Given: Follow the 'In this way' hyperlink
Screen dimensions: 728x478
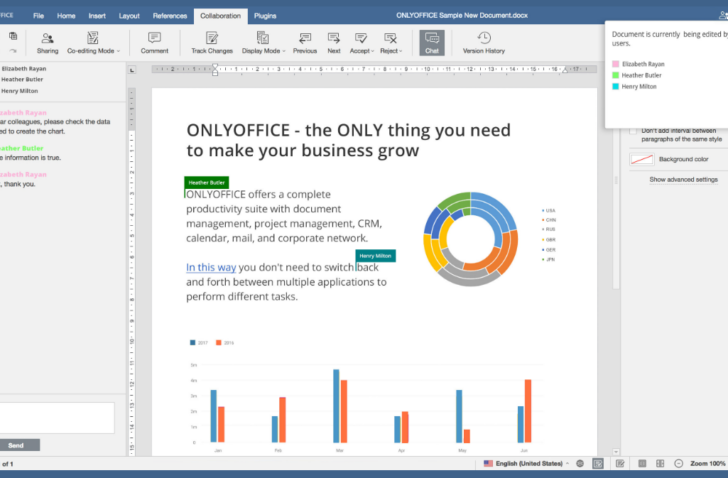Looking at the screenshot, I should click(211, 267).
